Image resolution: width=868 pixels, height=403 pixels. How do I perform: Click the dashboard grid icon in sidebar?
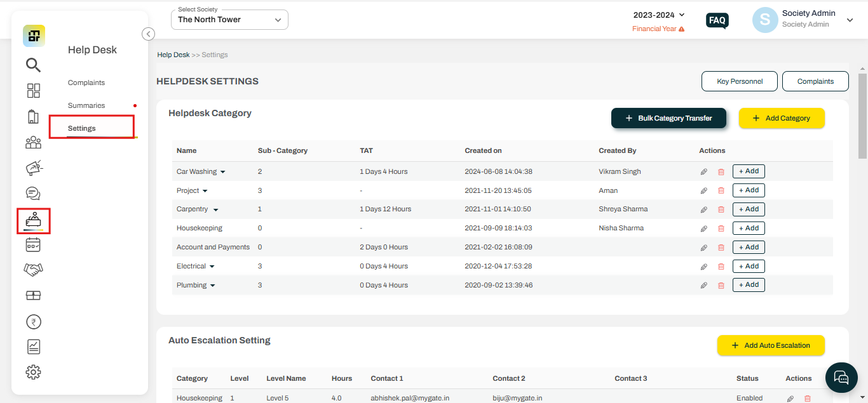point(33,91)
